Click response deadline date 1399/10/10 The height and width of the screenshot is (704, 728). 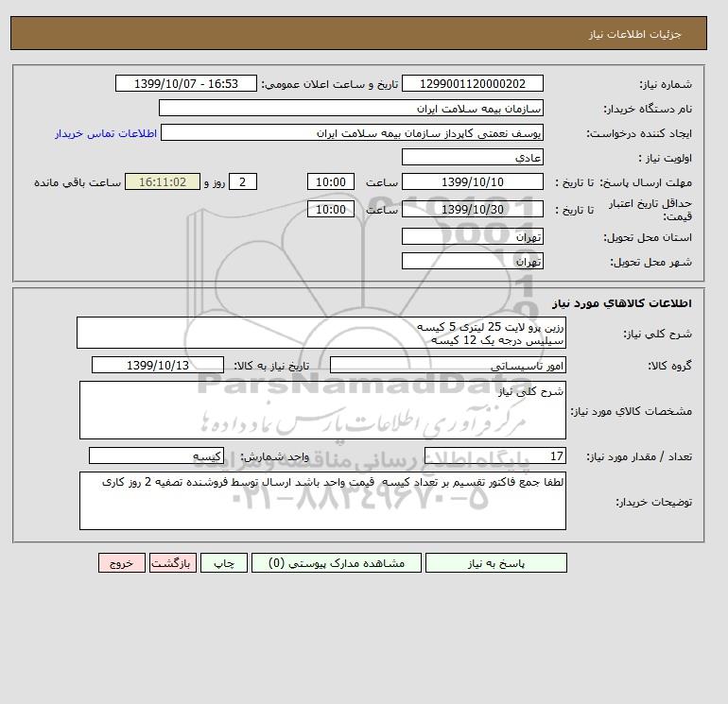(472, 182)
